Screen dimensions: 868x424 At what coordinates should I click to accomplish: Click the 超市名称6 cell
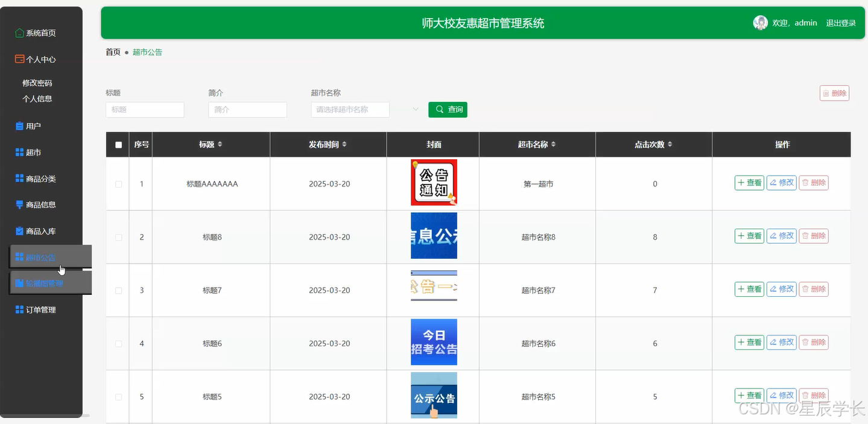538,343
